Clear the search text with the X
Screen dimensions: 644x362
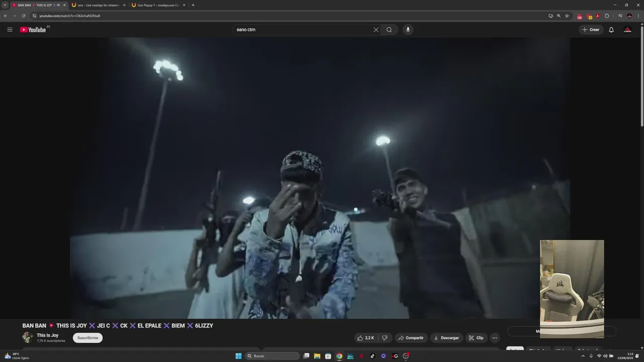tap(376, 30)
